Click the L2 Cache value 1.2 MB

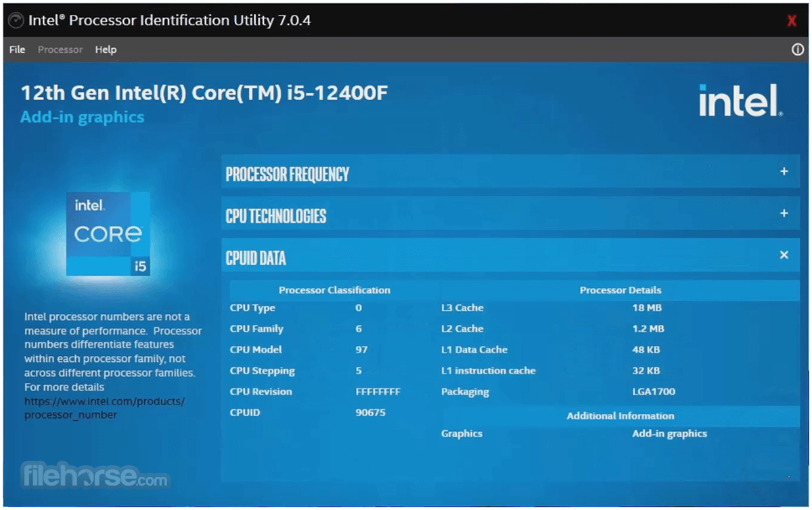(648, 329)
